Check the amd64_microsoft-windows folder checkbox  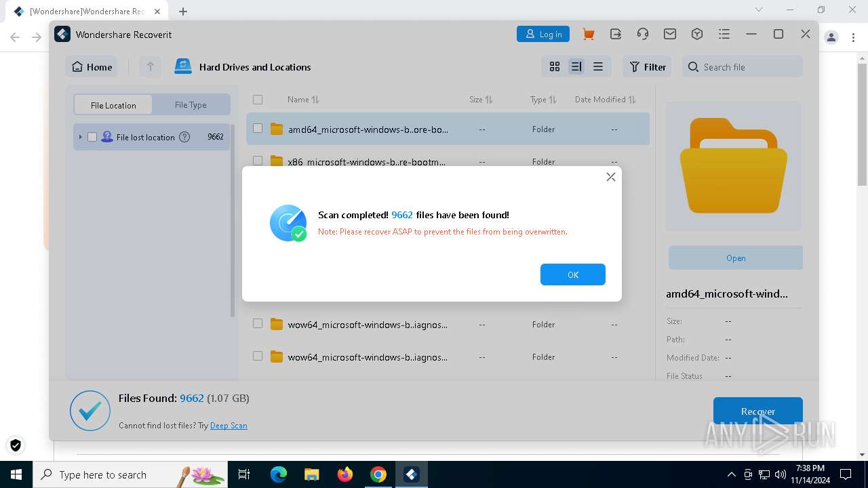pyautogui.click(x=258, y=128)
